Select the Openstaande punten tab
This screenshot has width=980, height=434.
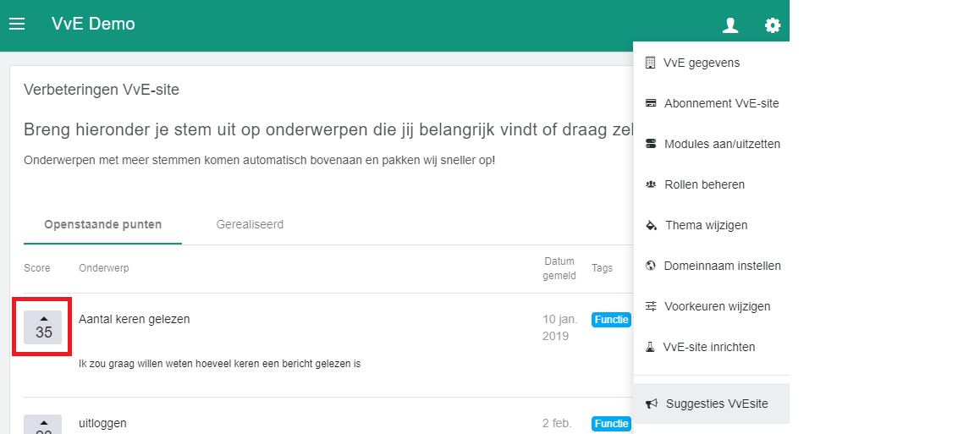coord(102,225)
